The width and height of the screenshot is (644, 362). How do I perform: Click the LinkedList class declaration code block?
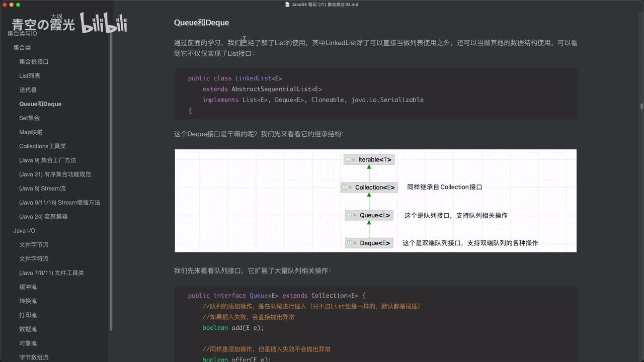[375, 95]
